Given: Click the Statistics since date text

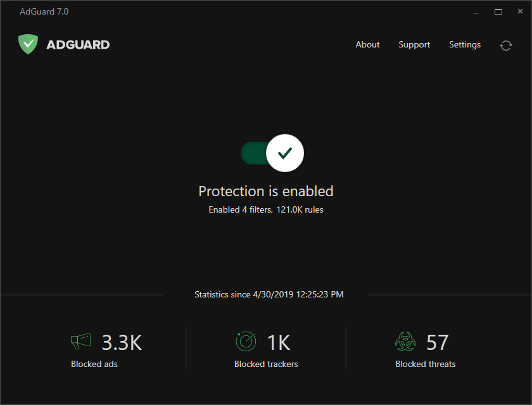Looking at the screenshot, I should tap(269, 294).
